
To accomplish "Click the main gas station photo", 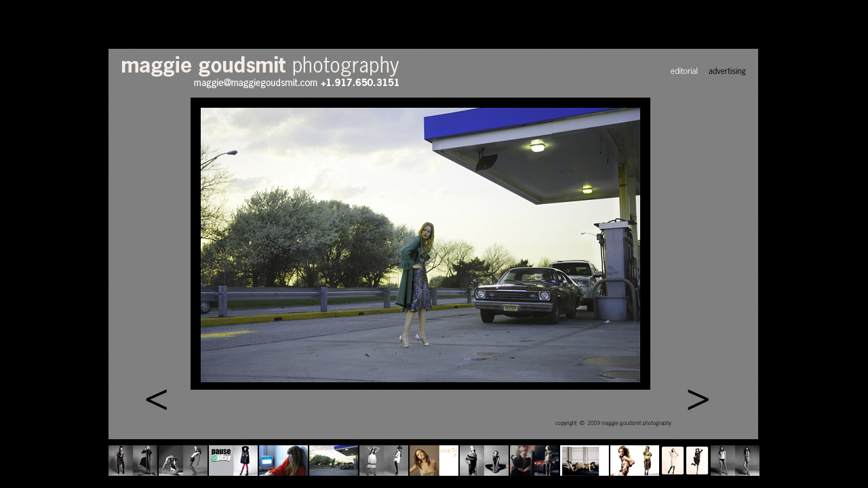I will pyautogui.click(x=420, y=244).
